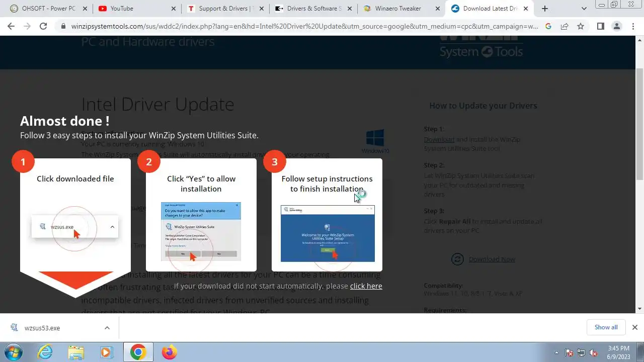Click the browser forward arrow
644x362 pixels.
tap(27, 27)
